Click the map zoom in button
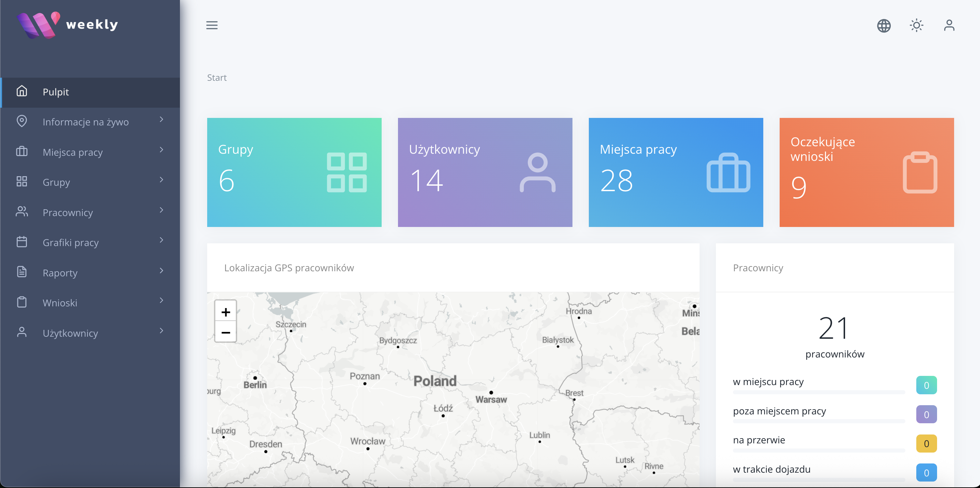The image size is (980, 488). (226, 312)
